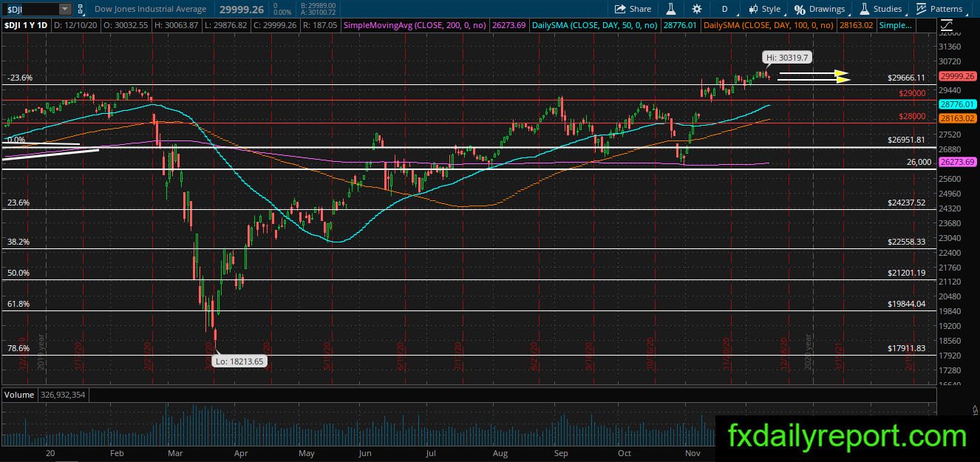Click the Studies beaker icon
Image resolution: width=980 pixels, height=462 pixels.
(863, 9)
